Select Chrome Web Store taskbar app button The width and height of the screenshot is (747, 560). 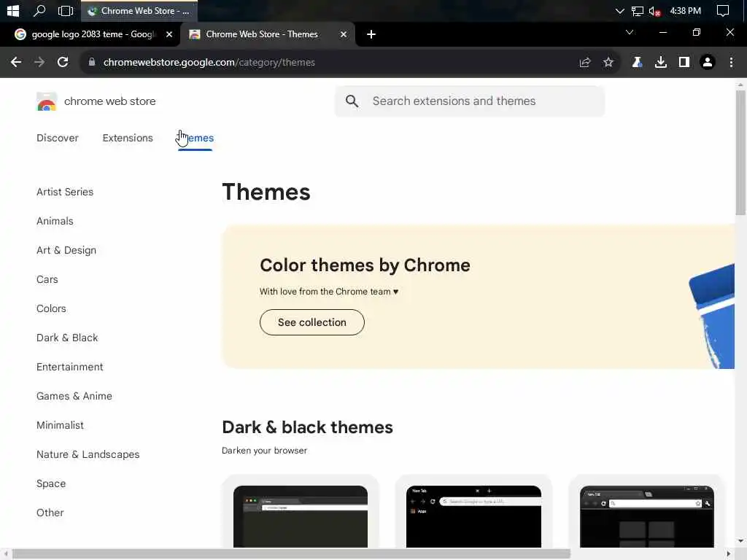click(x=139, y=10)
